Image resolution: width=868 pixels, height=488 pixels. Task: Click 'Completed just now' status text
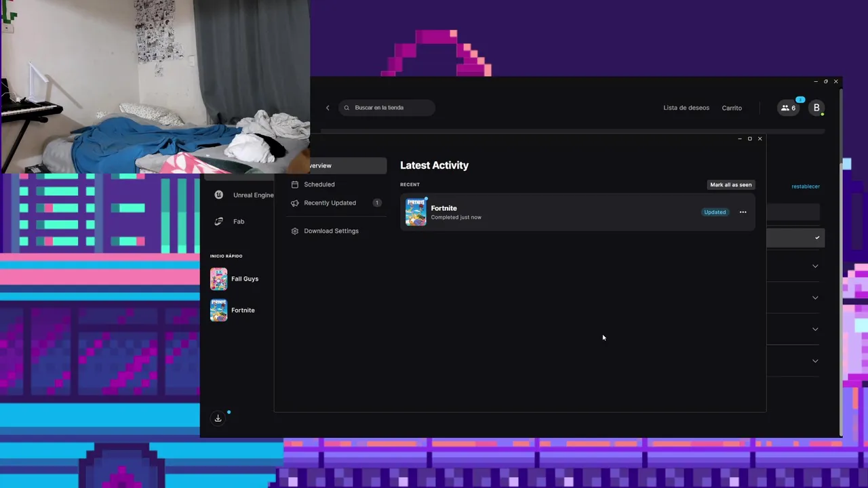click(456, 218)
